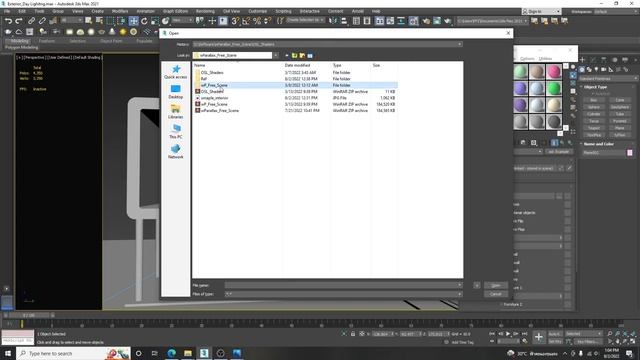Viewport: 640px width, 360px height.
Task: Toggle the 3D Snaps tool
Action: 235,21
